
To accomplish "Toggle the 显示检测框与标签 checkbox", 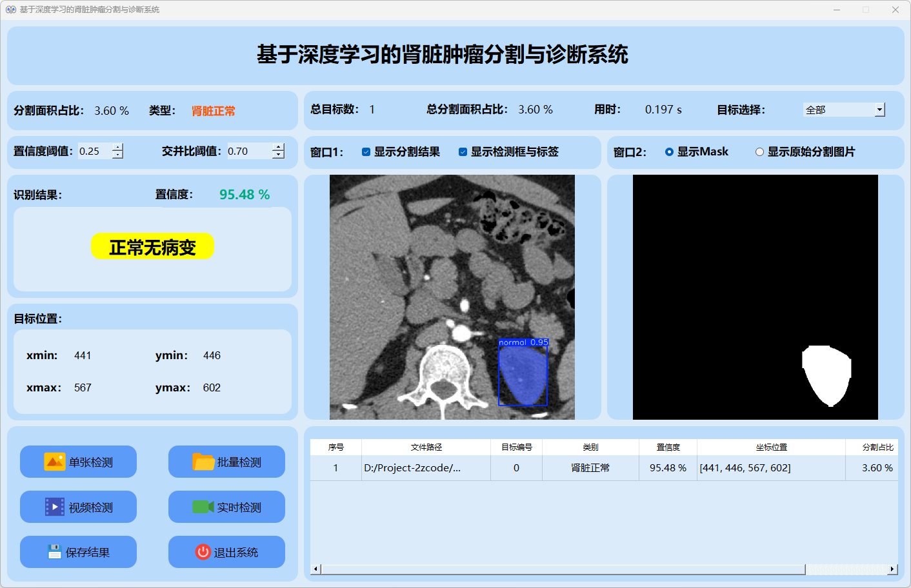I will tap(463, 152).
